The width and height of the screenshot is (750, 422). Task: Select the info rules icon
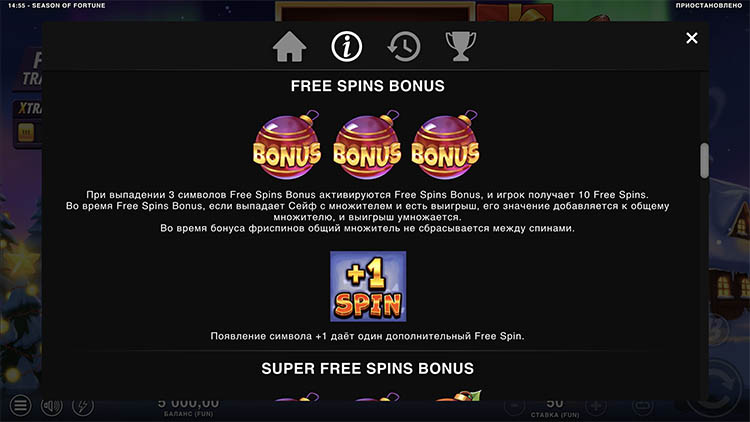point(346,46)
